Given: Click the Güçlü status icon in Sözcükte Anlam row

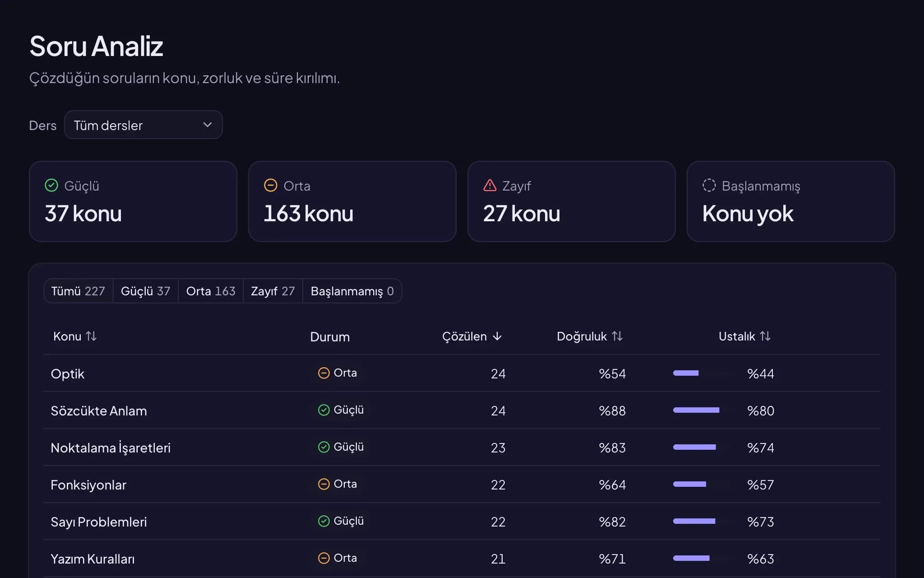Looking at the screenshot, I should 324,410.
